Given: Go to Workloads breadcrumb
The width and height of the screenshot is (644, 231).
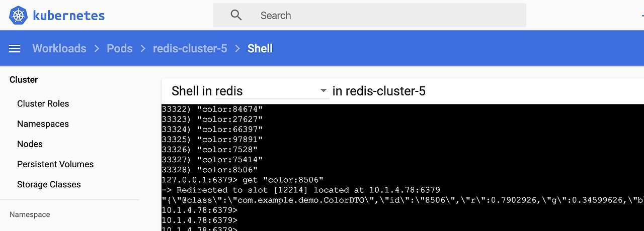Looking at the screenshot, I should pos(59,49).
